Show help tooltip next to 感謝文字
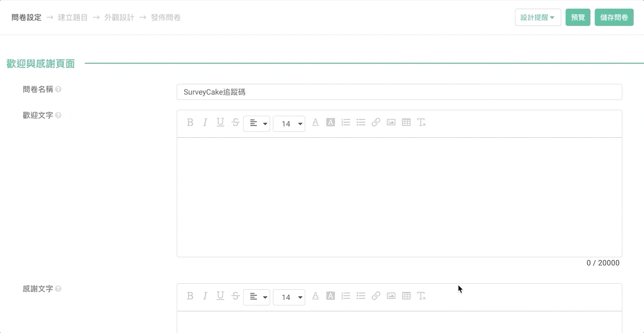 point(58,289)
